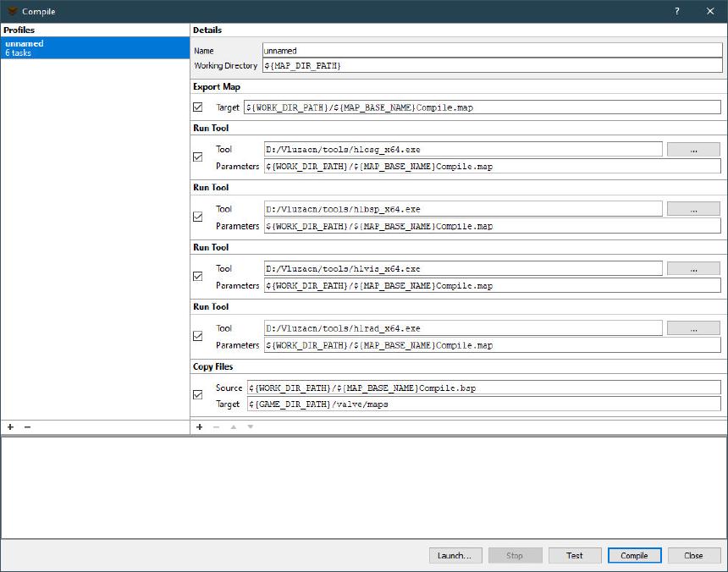The image size is (728, 572).
Task: Start compilation with Compile button
Action: 634,555
